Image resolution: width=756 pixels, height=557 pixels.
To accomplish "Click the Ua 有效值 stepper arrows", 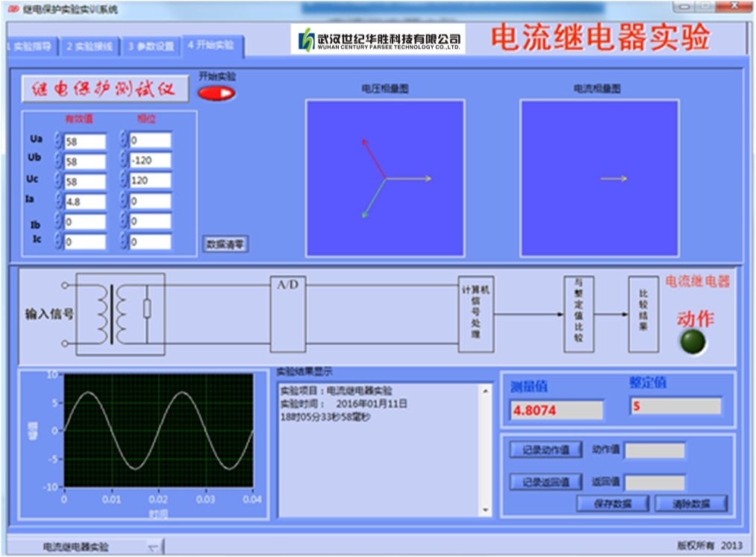I will click(x=59, y=141).
